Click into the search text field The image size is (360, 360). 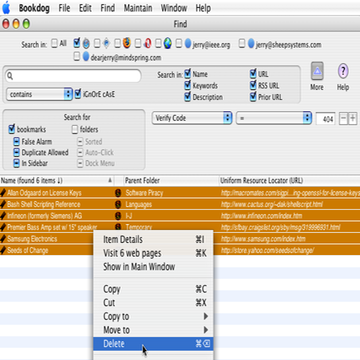tap(73, 76)
